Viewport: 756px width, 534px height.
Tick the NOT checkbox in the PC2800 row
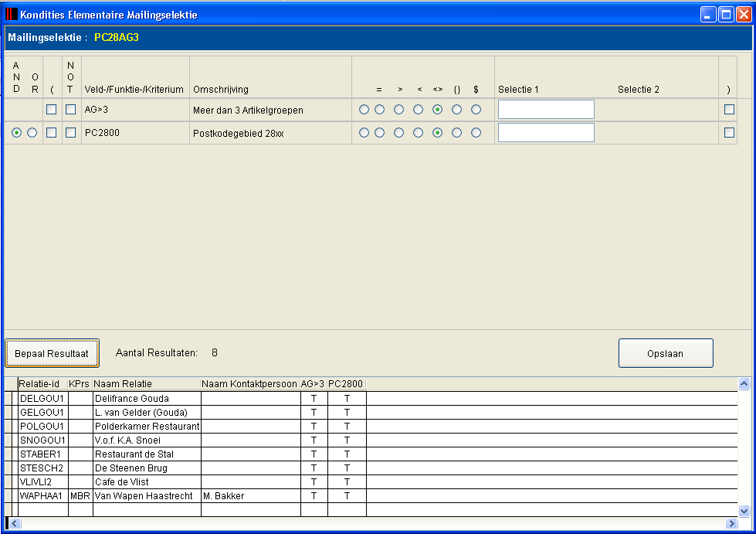70,133
